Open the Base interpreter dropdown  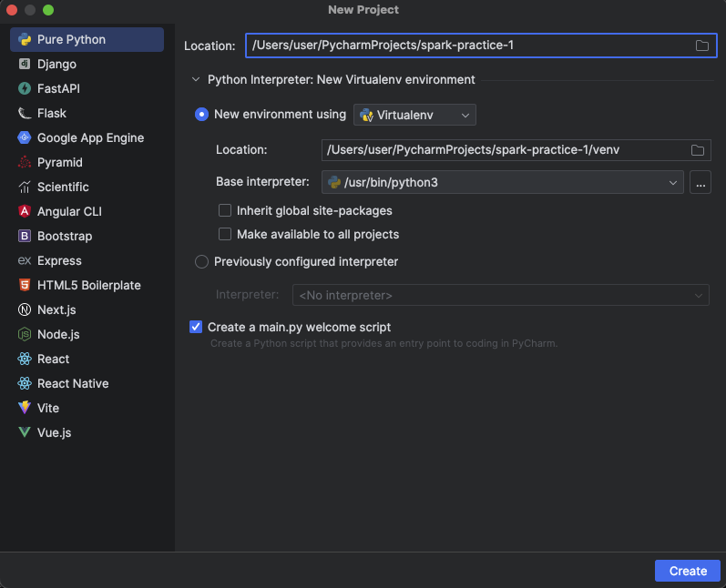502,182
